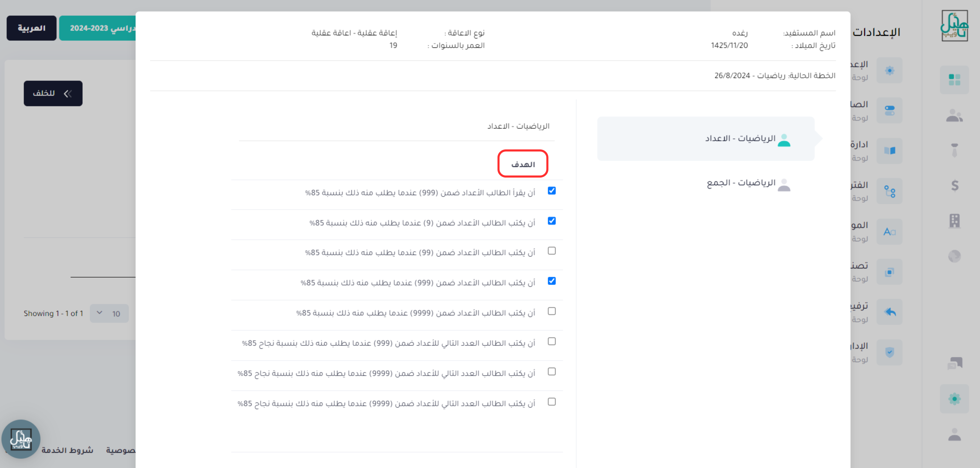The width and height of the screenshot is (980, 468).
Task: Select the الرياضيات - الجمع tab
Action: pos(741,183)
